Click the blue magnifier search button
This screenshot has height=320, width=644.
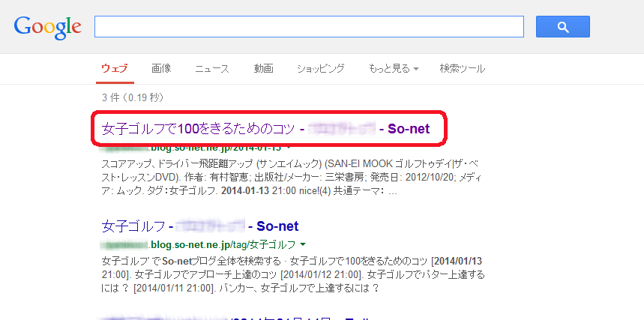pyautogui.click(x=563, y=27)
